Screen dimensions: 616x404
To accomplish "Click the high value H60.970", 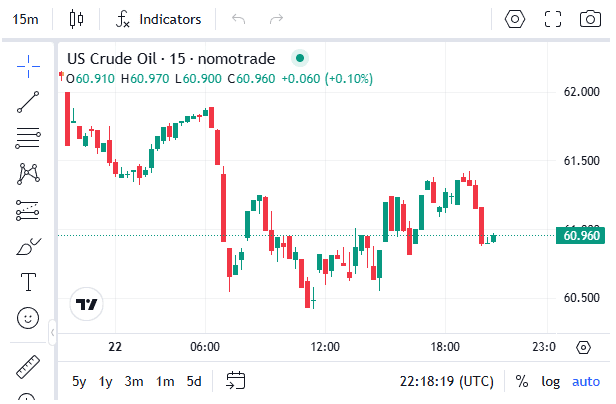I will point(145,79).
